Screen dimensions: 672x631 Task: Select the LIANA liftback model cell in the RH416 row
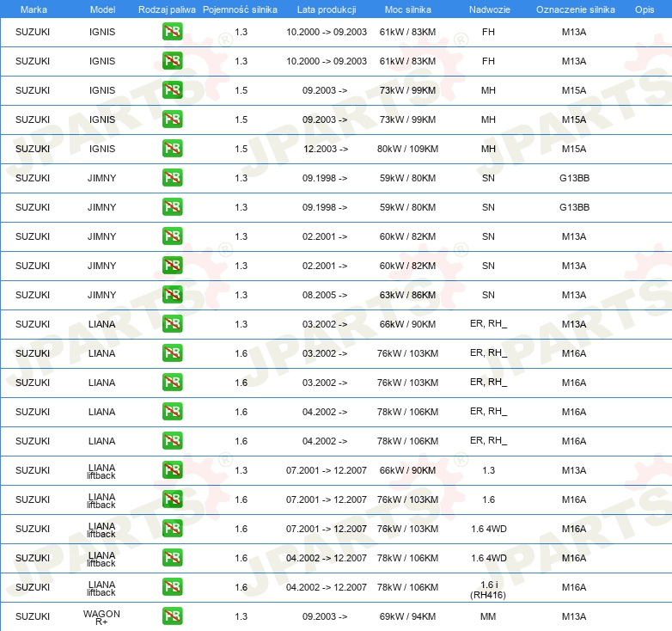click(x=101, y=588)
